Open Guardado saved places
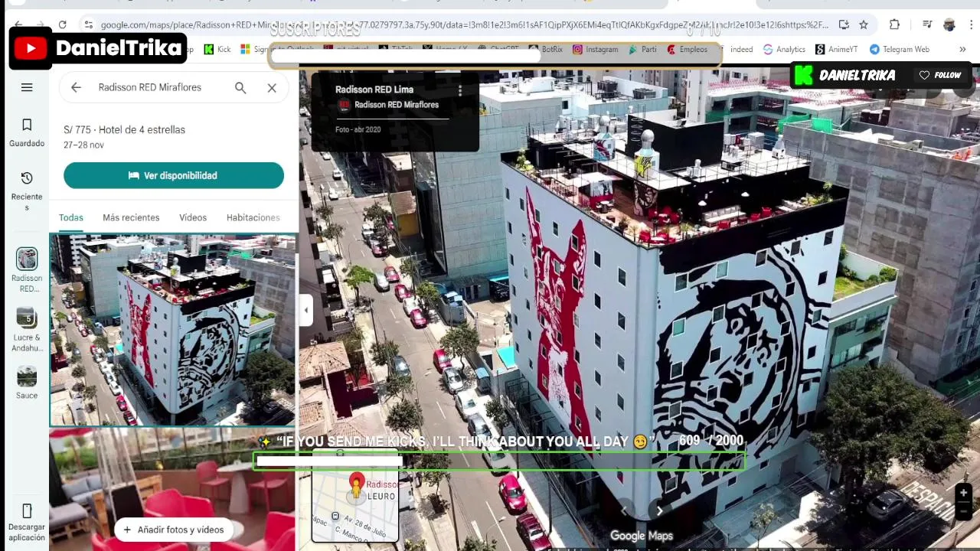Viewport: 980px width, 551px height. pos(27,132)
